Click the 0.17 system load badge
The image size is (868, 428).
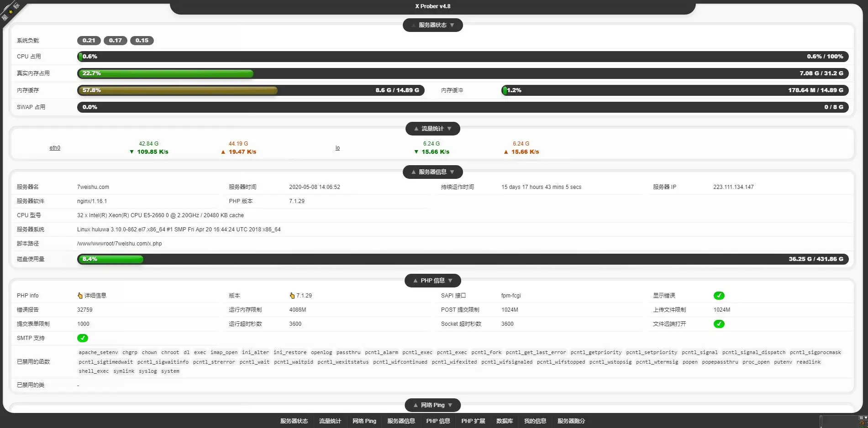coord(116,41)
